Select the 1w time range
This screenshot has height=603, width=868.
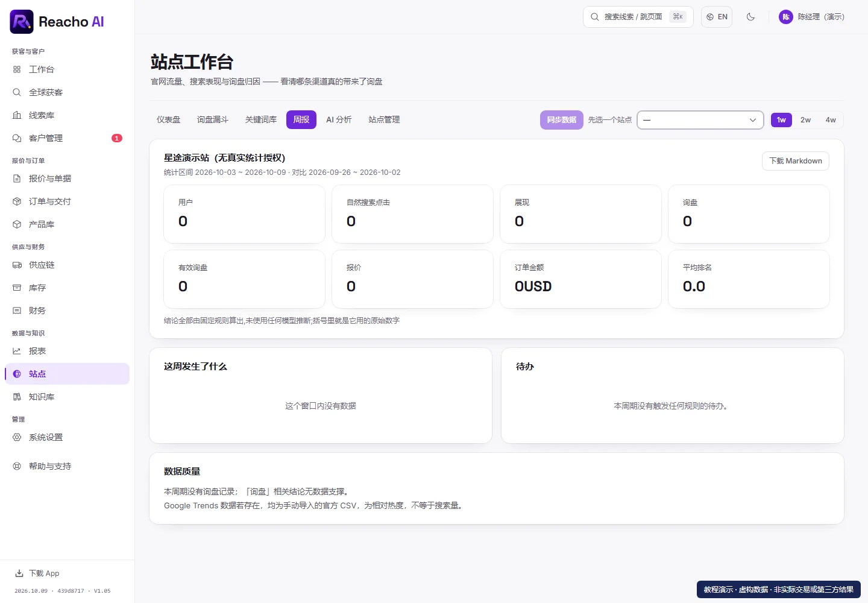[x=781, y=120]
